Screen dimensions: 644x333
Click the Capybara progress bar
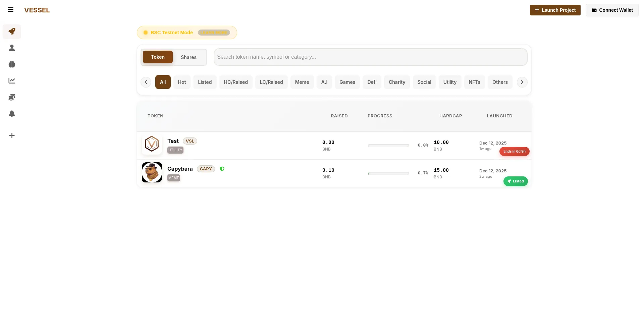tap(388, 173)
